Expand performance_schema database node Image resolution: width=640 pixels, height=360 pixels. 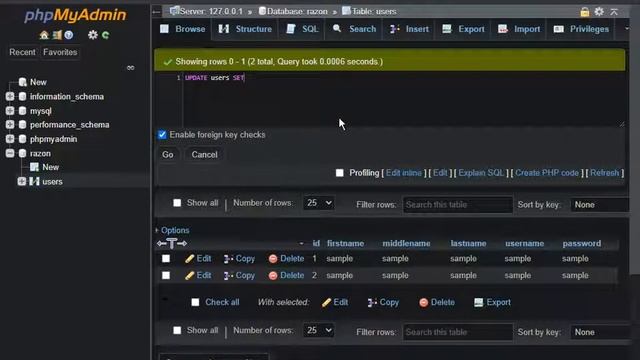(10, 124)
